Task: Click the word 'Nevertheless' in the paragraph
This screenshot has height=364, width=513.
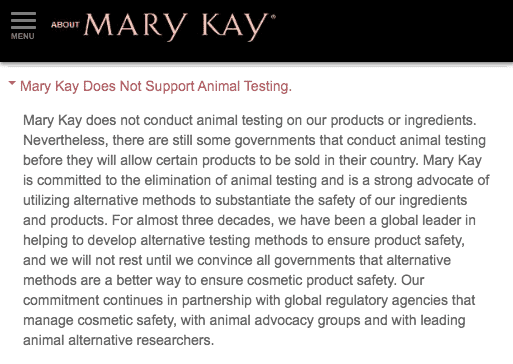Action: 66,140
